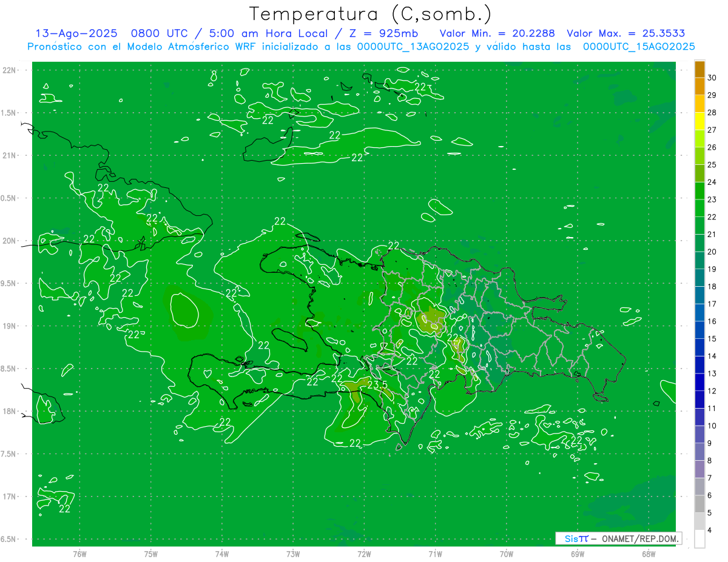The height and width of the screenshot is (562, 728).
Task: Click the 'SisTT - ONAMET/REP.DOM.' credit label
Action: click(x=618, y=538)
